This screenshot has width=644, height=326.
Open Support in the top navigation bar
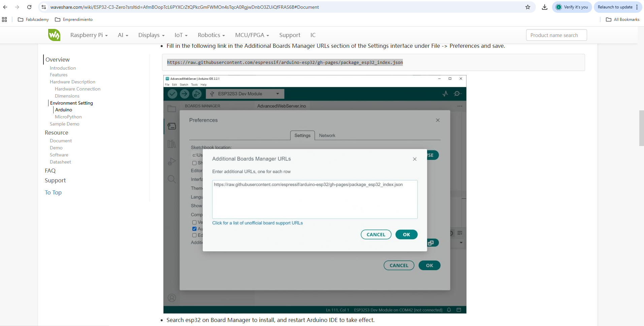click(x=290, y=35)
